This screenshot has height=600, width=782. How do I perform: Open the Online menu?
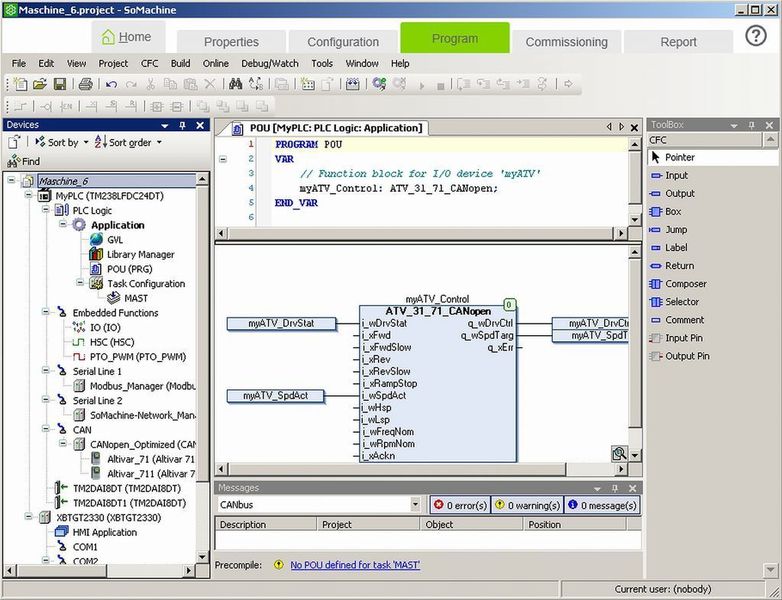(x=215, y=63)
